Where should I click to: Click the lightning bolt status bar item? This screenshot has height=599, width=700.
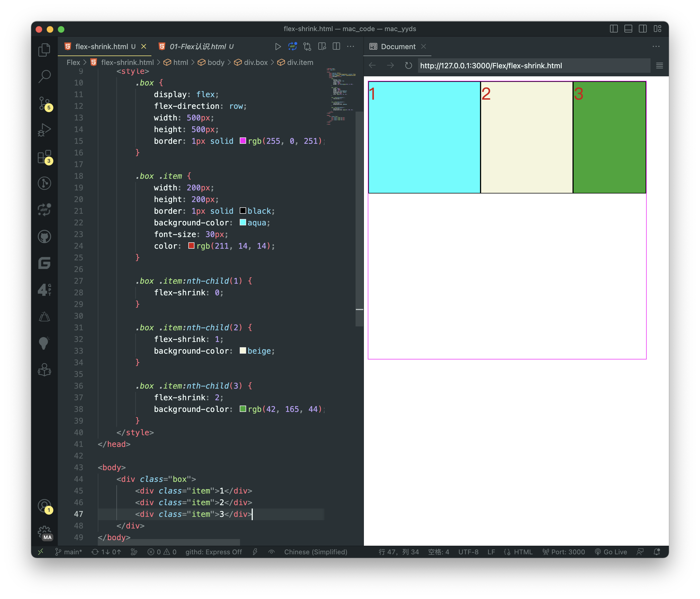255,552
